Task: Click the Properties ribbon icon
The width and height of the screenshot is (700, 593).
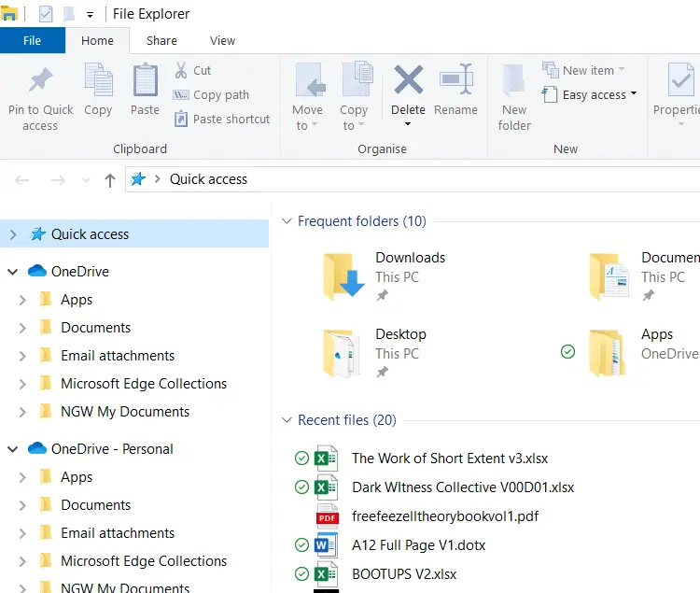Action: [680, 79]
